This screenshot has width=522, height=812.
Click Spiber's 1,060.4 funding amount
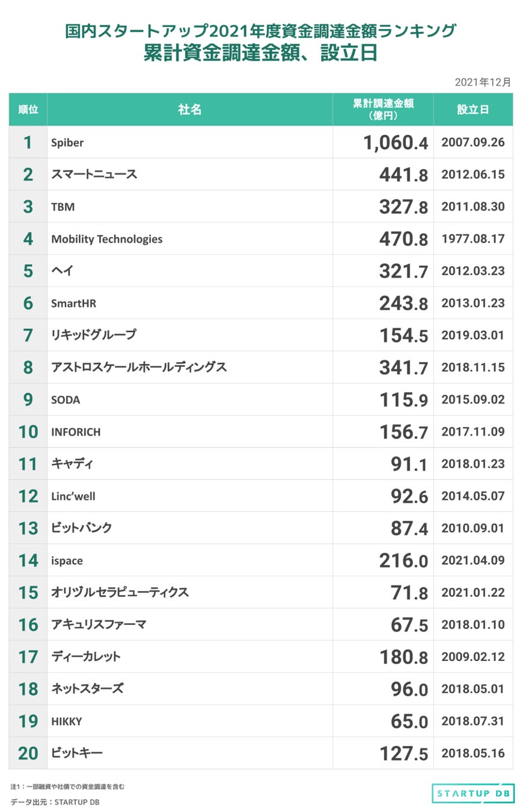click(395, 143)
